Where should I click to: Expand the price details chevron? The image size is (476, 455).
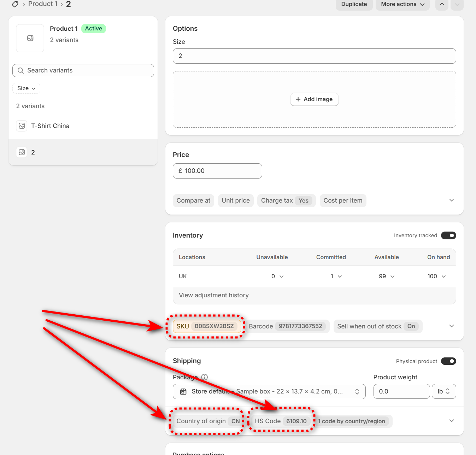451,200
